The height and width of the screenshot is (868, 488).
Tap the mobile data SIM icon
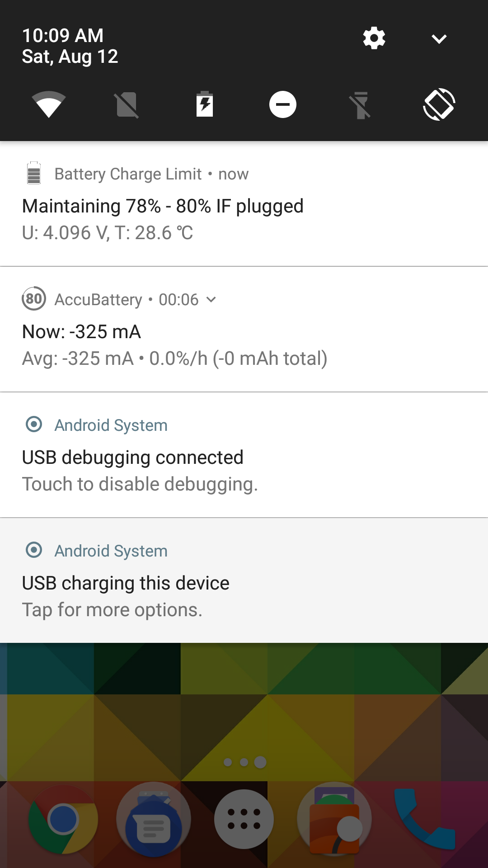pyautogui.click(x=127, y=104)
